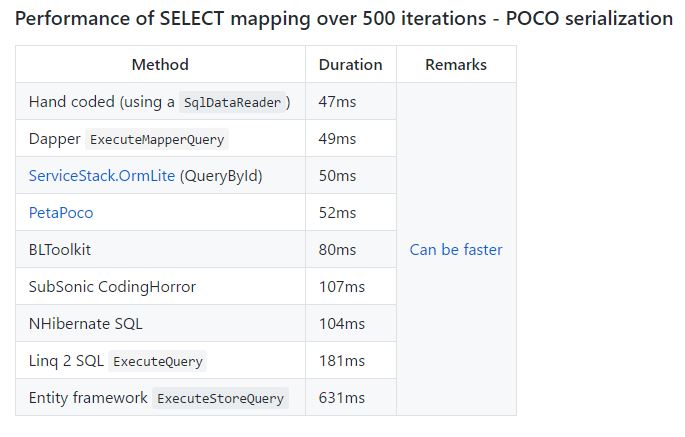The width and height of the screenshot is (685, 437).
Task: Click the Method column header
Action: pyautogui.click(x=160, y=65)
